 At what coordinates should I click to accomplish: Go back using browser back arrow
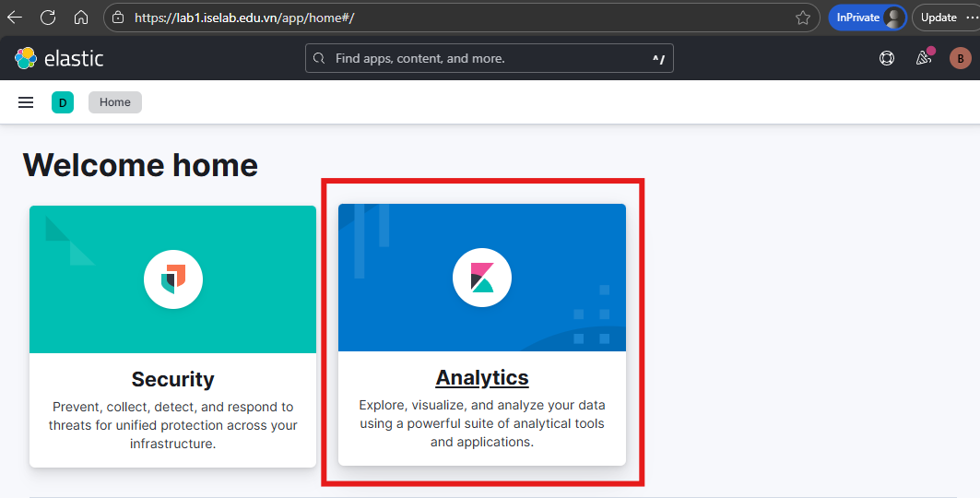15,18
